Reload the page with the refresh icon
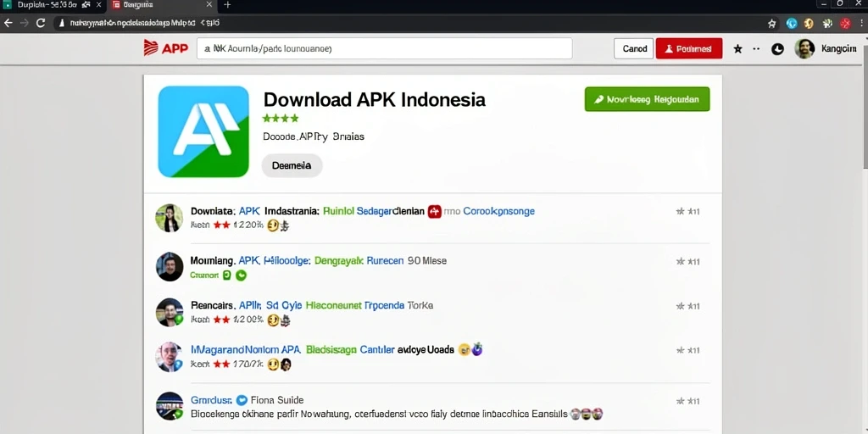 [x=41, y=23]
